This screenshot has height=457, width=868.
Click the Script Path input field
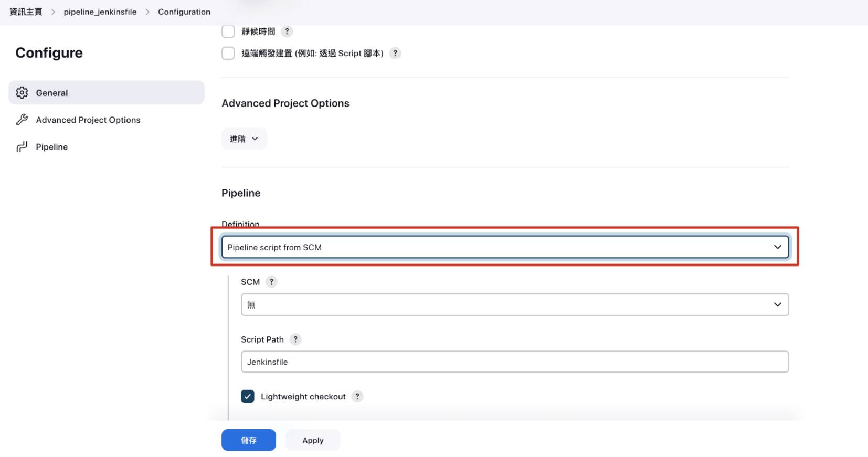point(514,362)
